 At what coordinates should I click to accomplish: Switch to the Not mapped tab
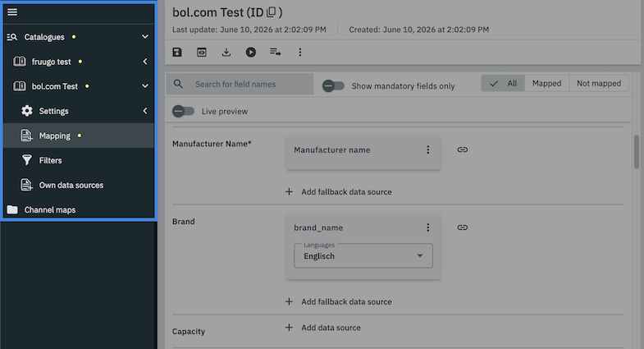pyautogui.click(x=599, y=84)
